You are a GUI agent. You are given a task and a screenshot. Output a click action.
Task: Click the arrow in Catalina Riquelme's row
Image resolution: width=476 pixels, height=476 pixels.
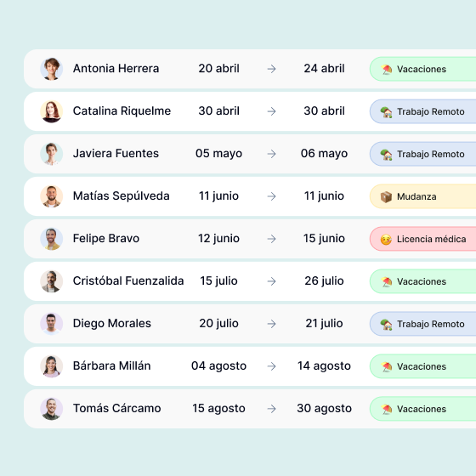271,111
